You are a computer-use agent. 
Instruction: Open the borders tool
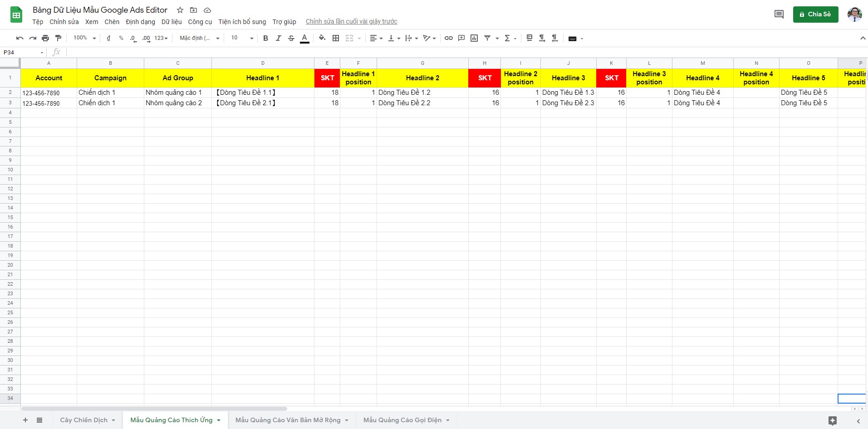click(336, 38)
